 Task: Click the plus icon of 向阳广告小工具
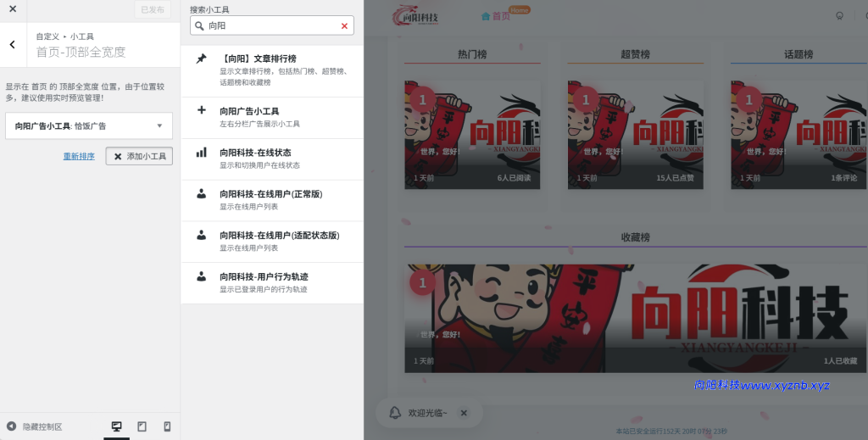click(202, 110)
